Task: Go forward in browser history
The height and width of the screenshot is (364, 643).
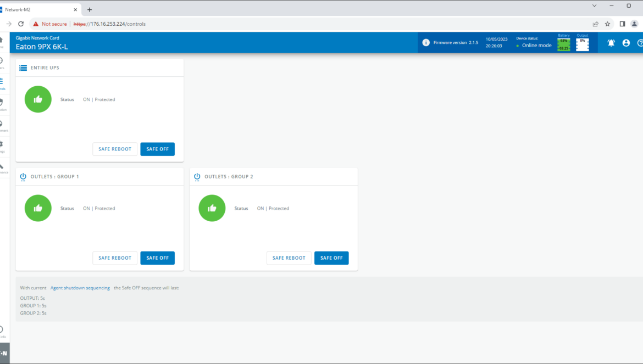Action: coord(9,24)
